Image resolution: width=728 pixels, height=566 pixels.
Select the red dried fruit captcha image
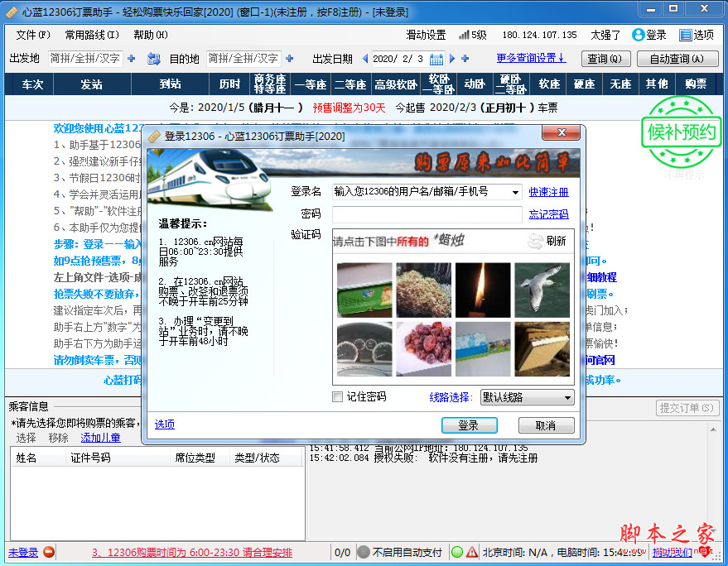pyautogui.click(x=423, y=349)
